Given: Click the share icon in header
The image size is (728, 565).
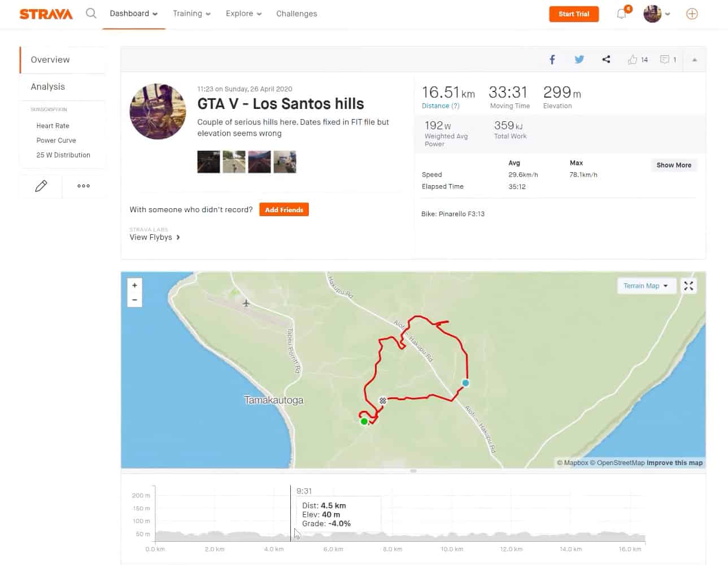Looking at the screenshot, I should point(606,59).
